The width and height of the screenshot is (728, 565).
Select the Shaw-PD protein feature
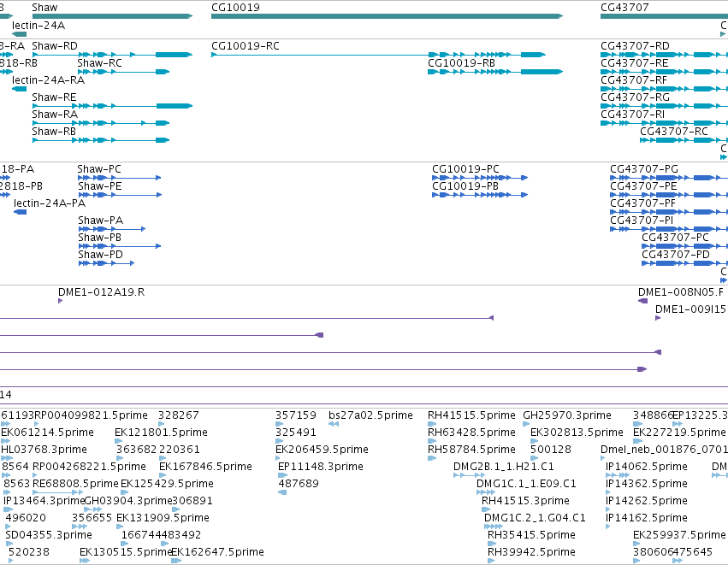106,263
